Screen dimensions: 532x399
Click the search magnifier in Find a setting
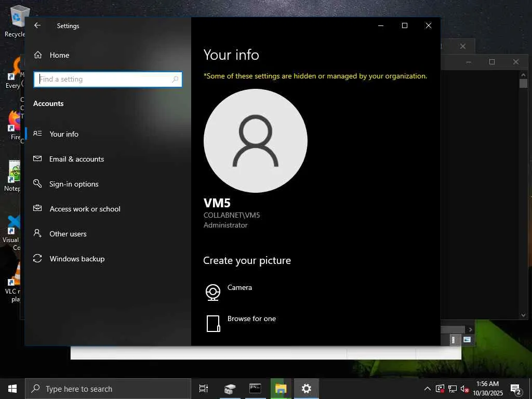[x=175, y=79]
